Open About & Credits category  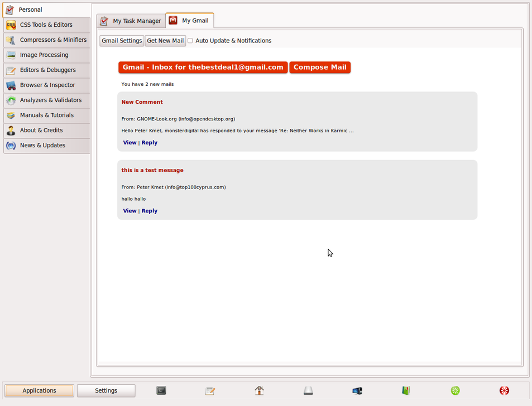coord(47,130)
